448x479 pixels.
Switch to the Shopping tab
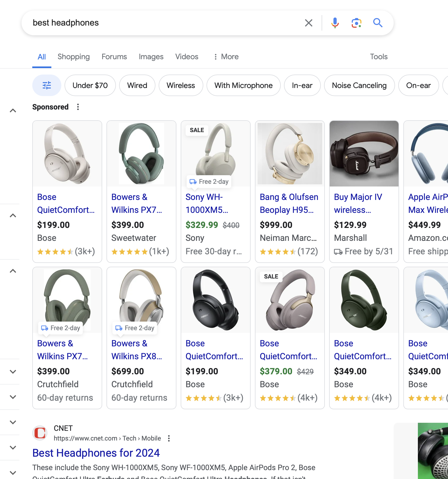coord(73,57)
